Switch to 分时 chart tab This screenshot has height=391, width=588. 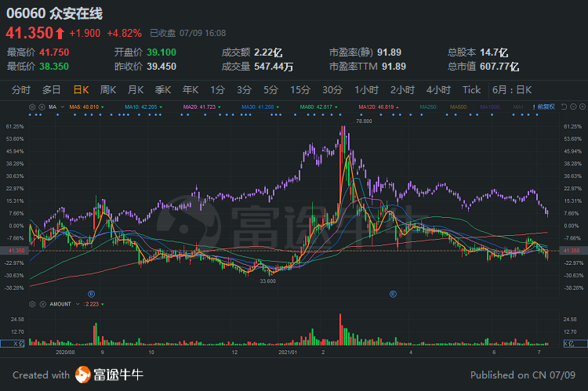[x=21, y=90]
